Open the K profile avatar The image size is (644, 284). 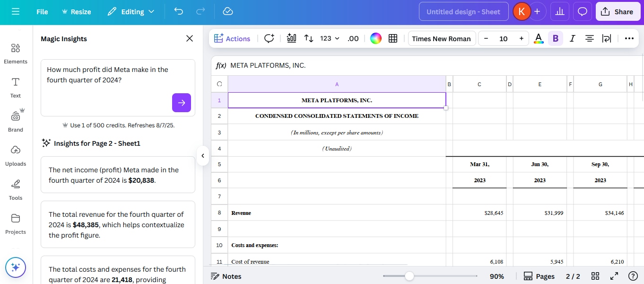pyautogui.click(x=522, y=12)
